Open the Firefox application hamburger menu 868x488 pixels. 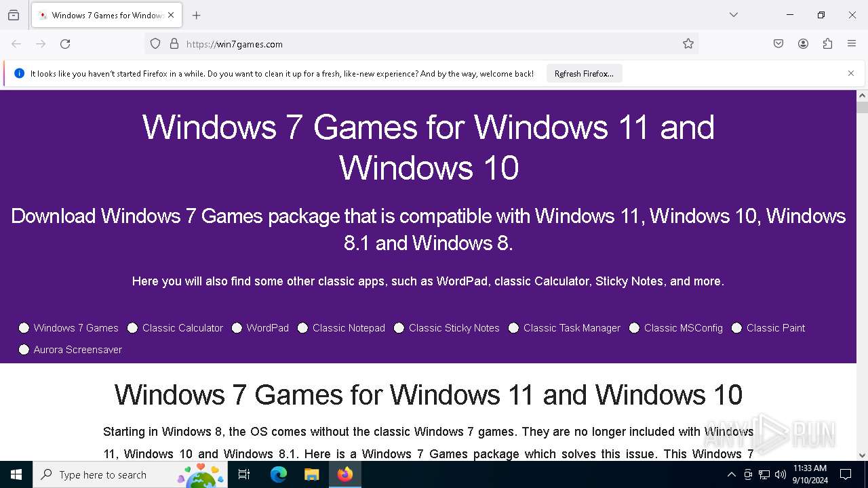(852, 44)
